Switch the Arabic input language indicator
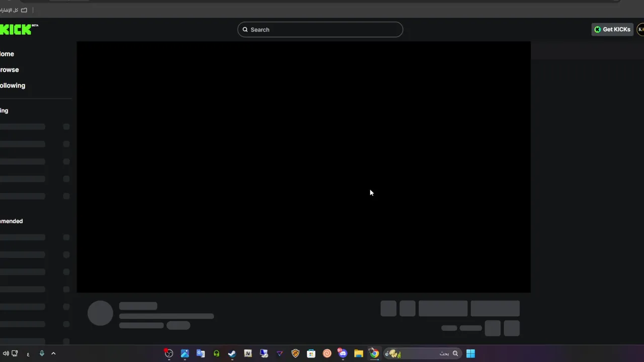 (28, 353)
